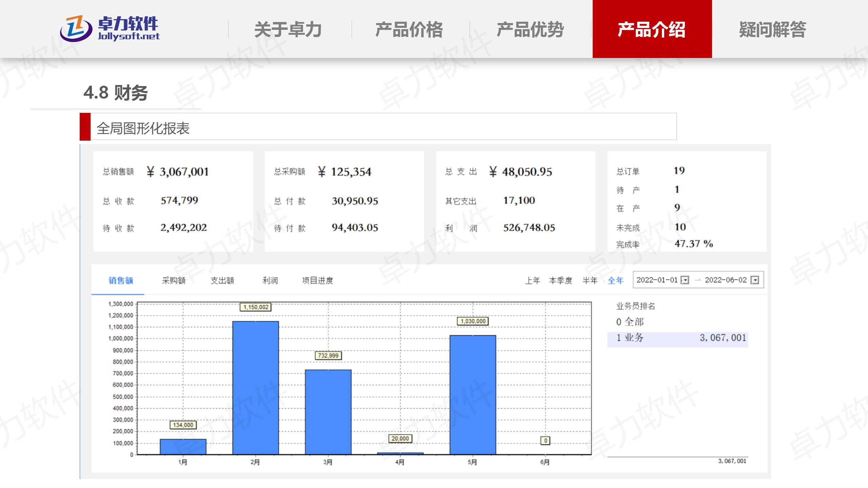The width and height of the screenshot is (868, 488).
Task: Select the 全年 time range
Action: pyautogui.click(x=616, y=281)
